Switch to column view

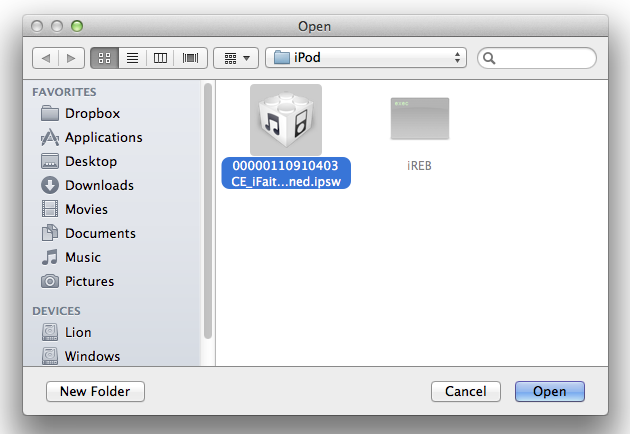pos(160,58)
